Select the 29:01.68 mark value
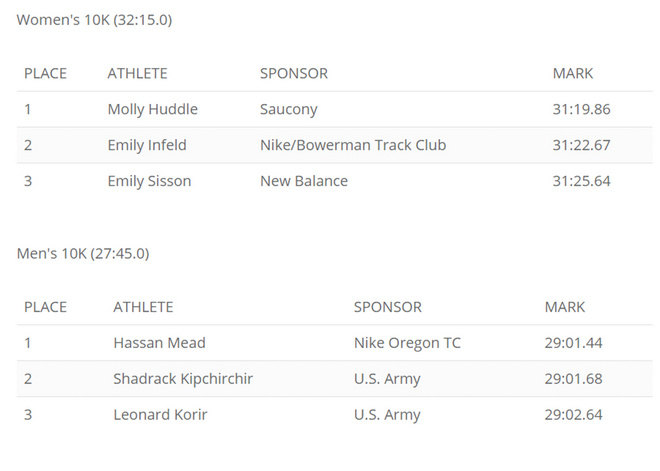 point(573,379)
